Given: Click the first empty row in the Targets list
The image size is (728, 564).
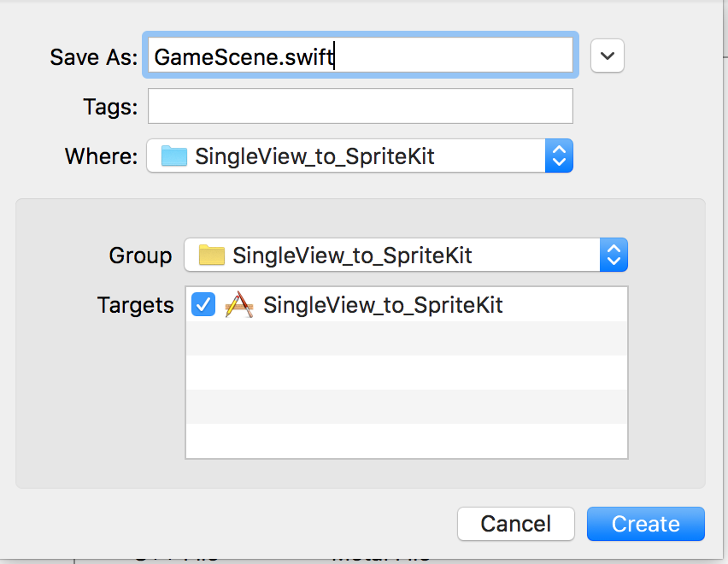Looking at the screenshot, I should 407,338.
